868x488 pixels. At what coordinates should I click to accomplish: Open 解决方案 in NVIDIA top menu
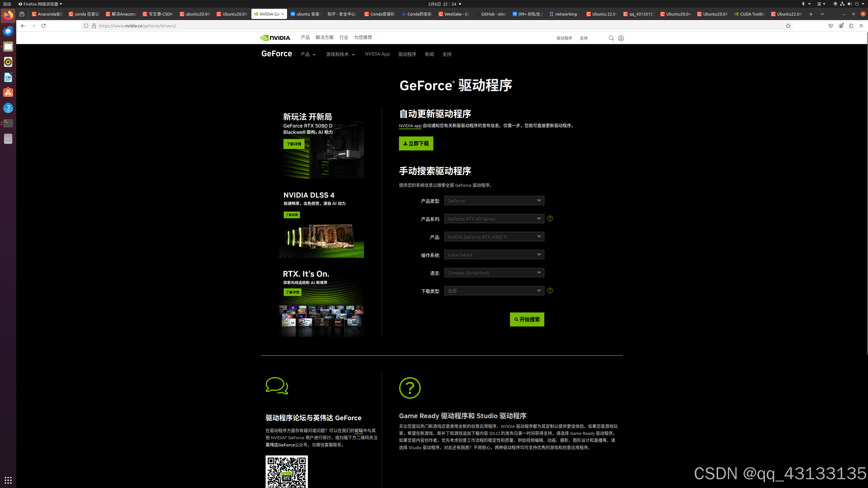coord(325,37)
